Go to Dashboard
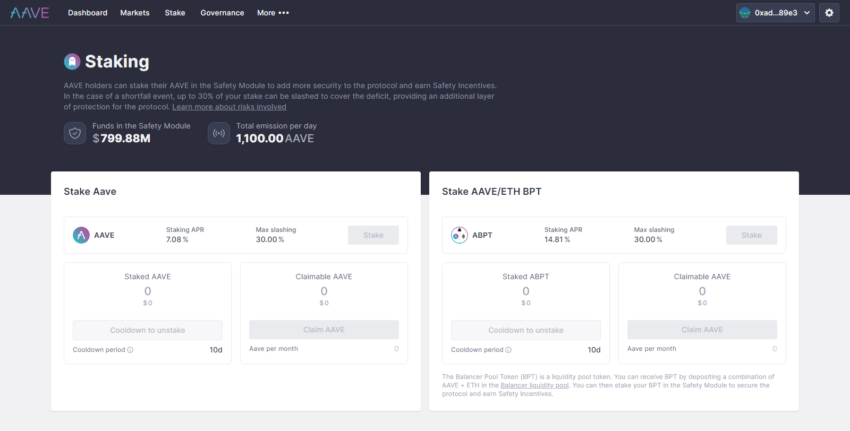This screenshot has height=431, width=850. (87, 12)
